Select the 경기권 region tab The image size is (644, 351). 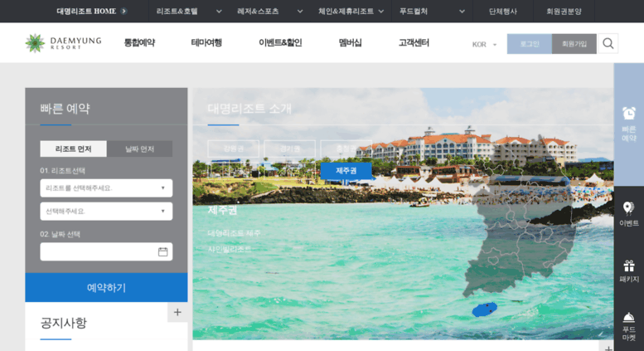click(x=290, y=149)
